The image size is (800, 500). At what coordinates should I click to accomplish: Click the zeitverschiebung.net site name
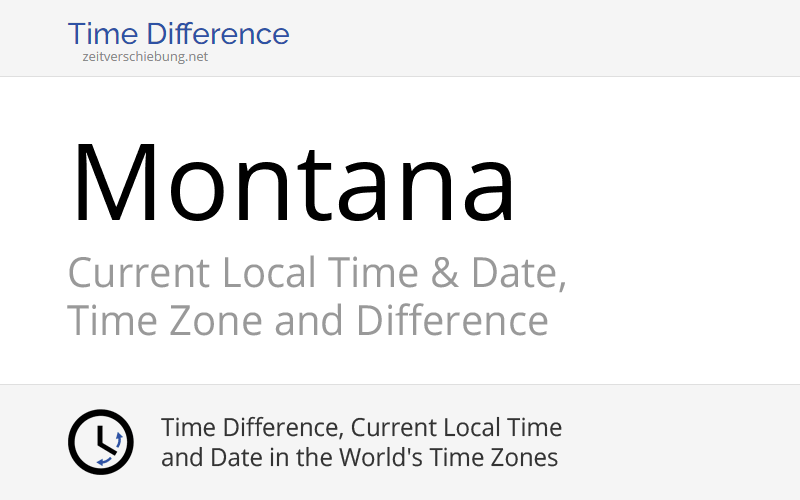(145, 57)
